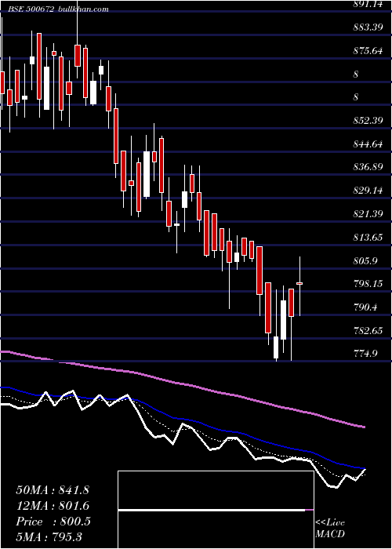
Task: Click the blue 12MA line end point
Action: 365,468
